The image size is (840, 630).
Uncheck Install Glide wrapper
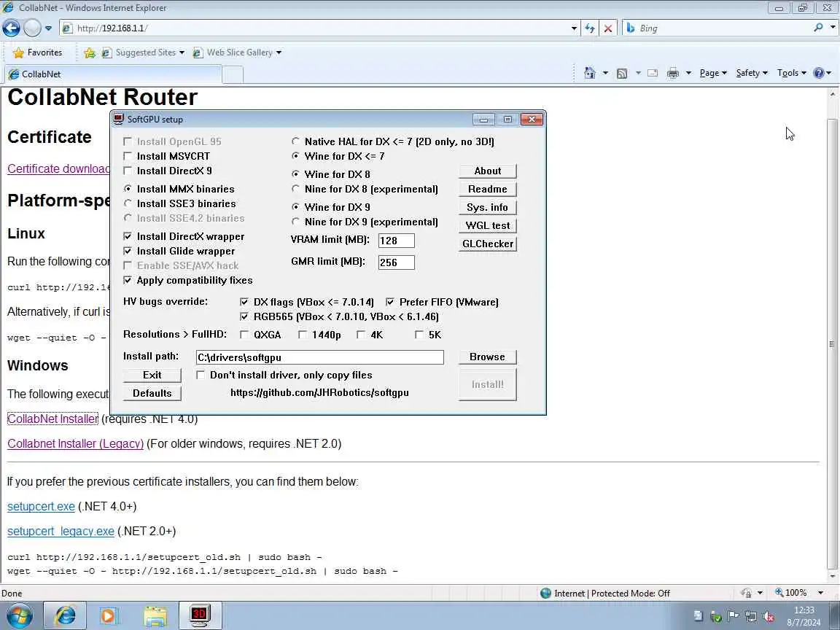pos(128,251)
